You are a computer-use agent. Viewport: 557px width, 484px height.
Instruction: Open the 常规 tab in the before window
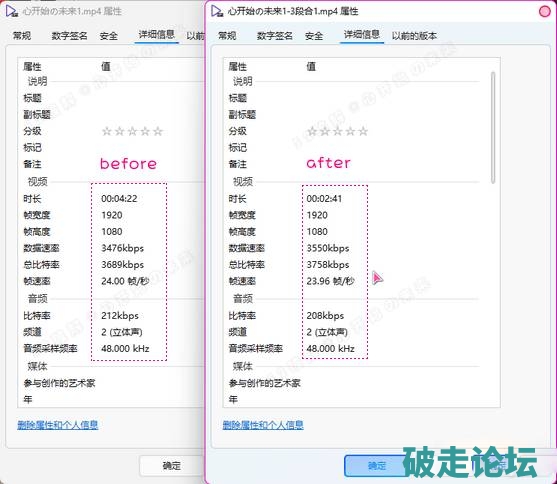[x=22, y=36]
